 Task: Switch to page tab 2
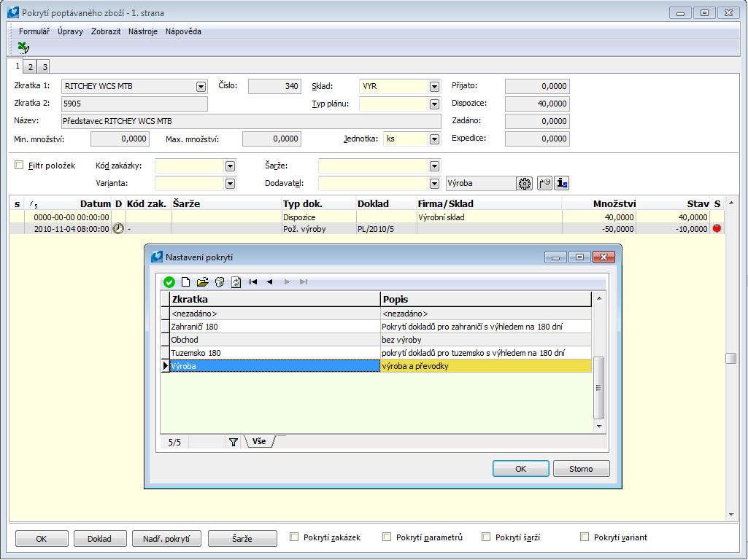(x=30, y=67)
